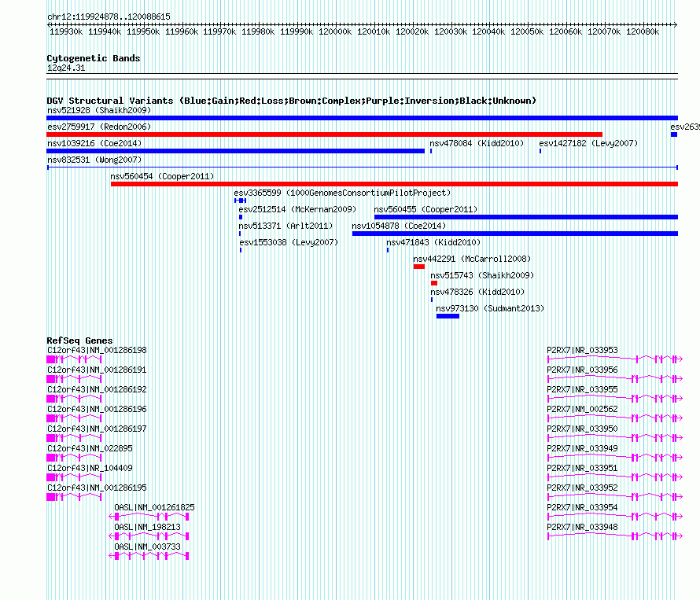Viewport: 700px width, 600px height.
Task: Click the esv1427182 (Levy2007) label
Action: pos(588,143)
